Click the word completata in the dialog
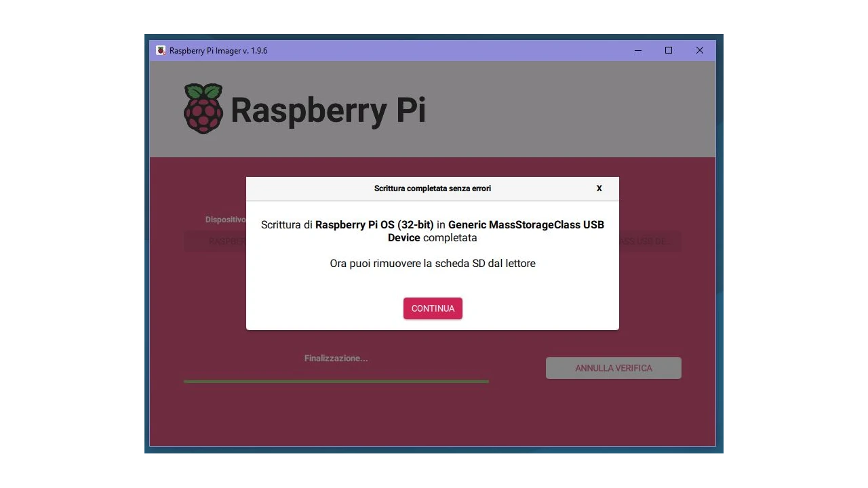Screen dimensions: 868x488 tap(450, 238)
